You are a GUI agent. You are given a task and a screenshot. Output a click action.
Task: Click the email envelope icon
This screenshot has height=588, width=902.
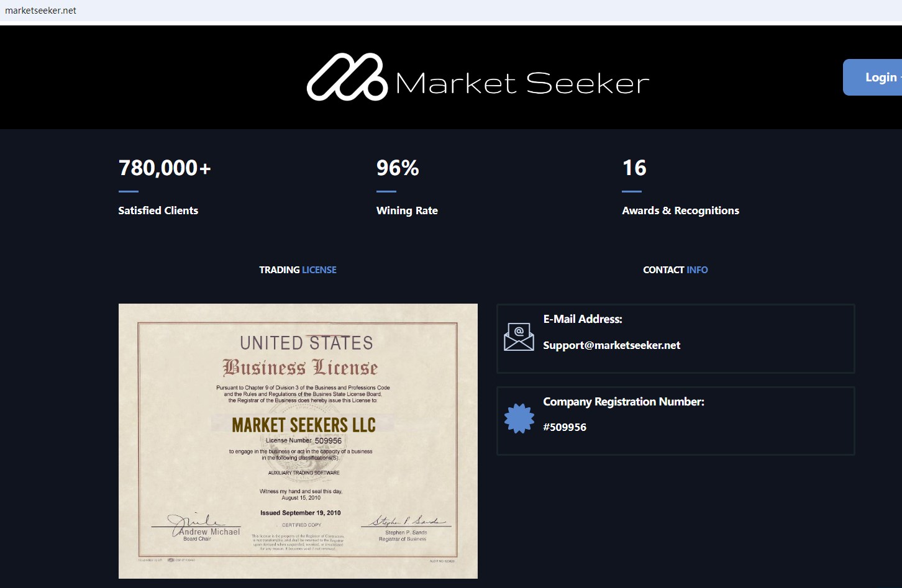tap(519, 337)
